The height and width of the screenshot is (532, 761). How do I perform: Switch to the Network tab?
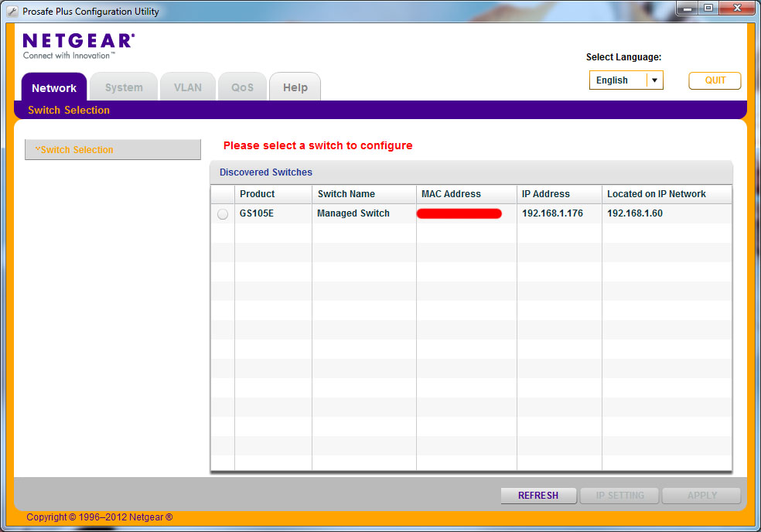(54, 88)
